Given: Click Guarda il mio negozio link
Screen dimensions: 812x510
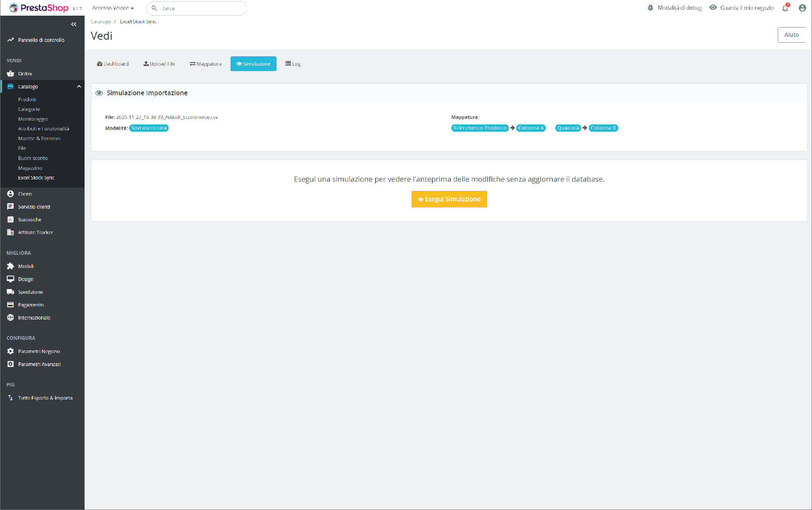Looking at the screenshot, I should click(x=746, y=8).
